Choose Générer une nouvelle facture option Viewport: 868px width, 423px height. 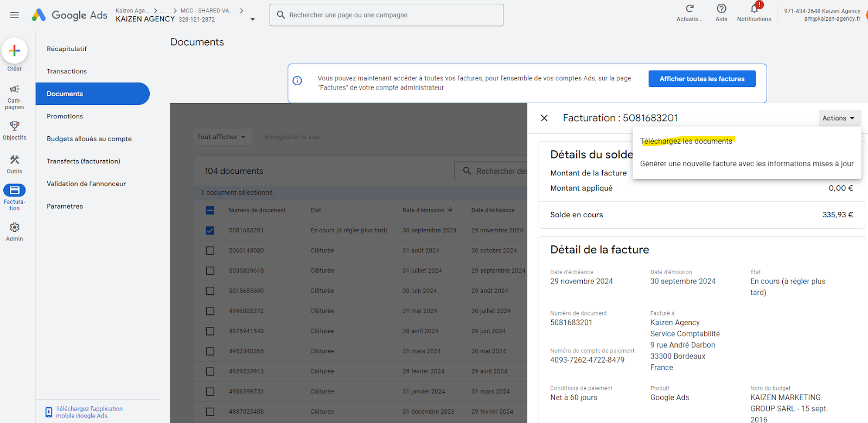[x=746, y=163]
